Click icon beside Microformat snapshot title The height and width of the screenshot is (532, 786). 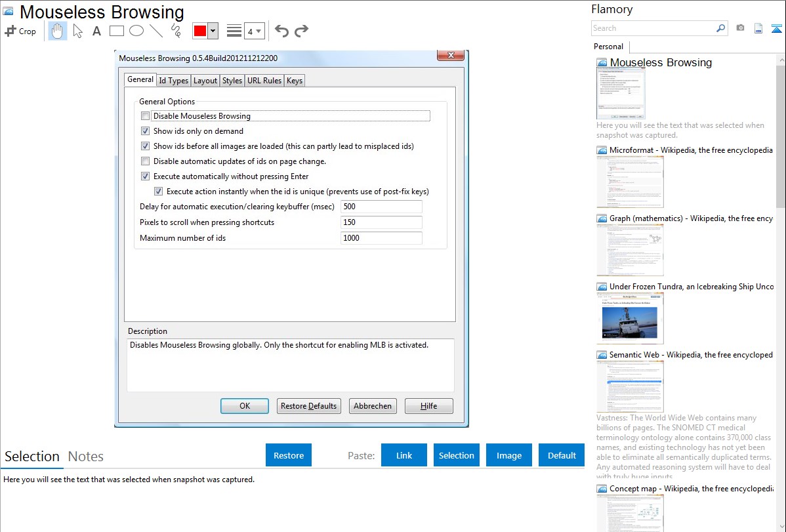click(x=602, y=150)
